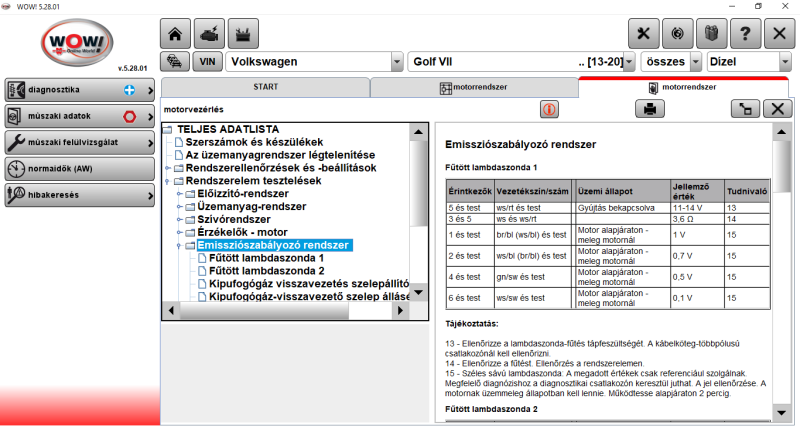Expand the Érzékelők - motor folder
Viewport: 800px width, 426px height.
pos(179,232)
